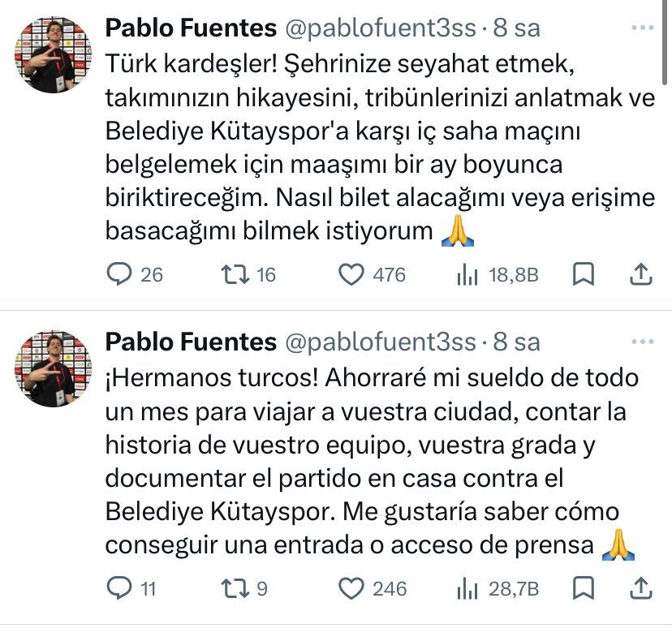
Task: Share the Spanish tweet
Action: (641, 587)
